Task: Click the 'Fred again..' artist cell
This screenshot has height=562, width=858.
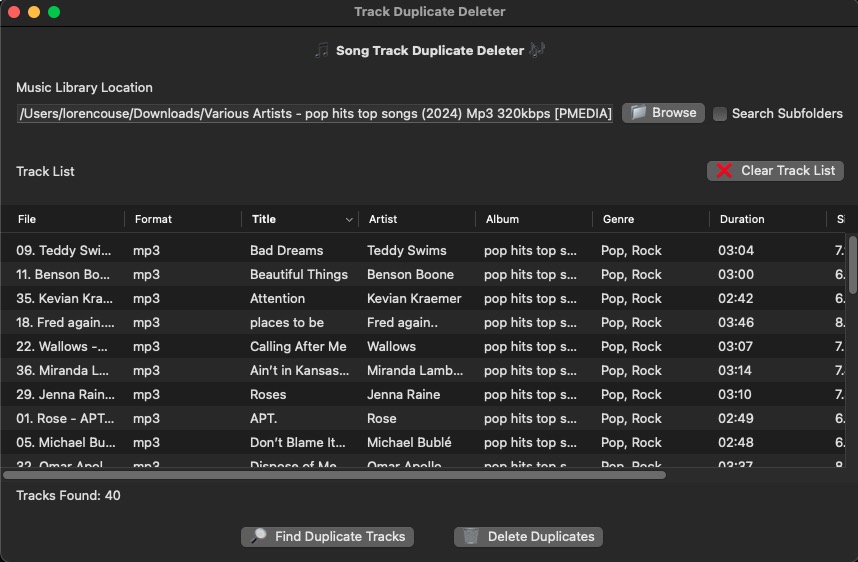Action: click(x=402, y=322)
